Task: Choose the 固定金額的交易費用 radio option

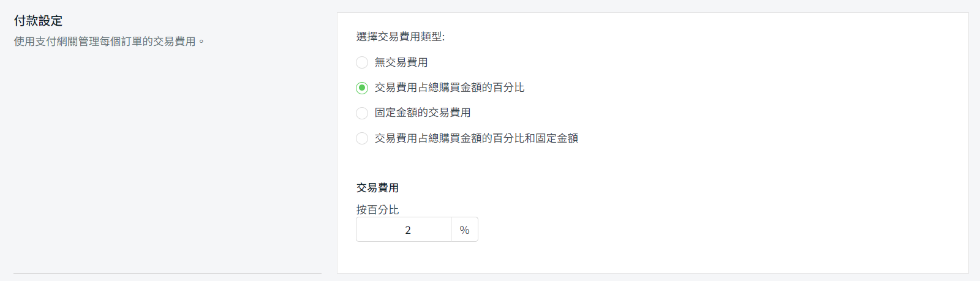Action: [362, 113]
